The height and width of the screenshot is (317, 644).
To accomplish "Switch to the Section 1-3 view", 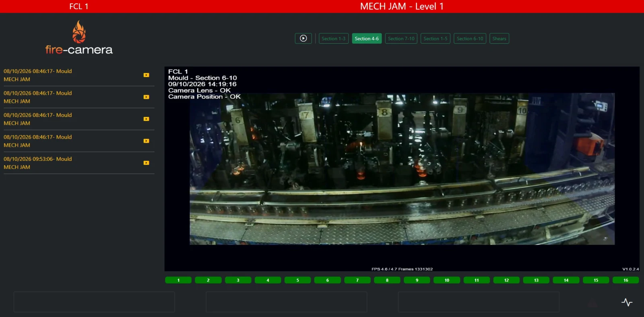I will 334,39.
